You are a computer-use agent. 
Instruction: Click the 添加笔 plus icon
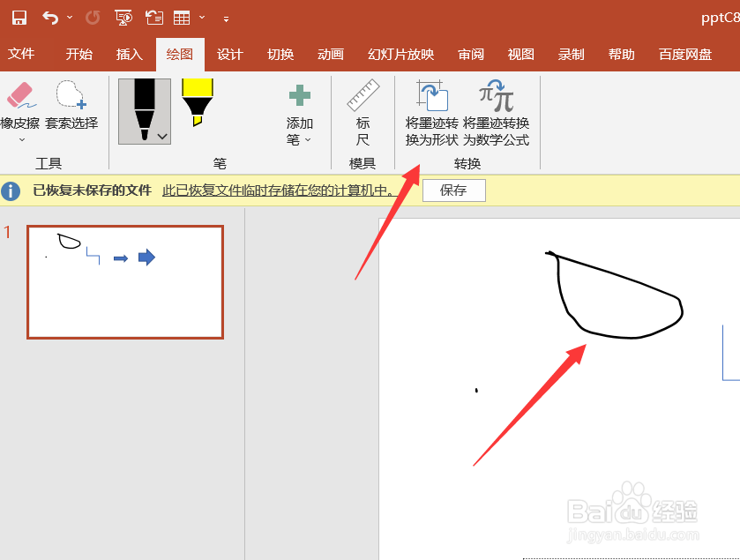[300, 95]
